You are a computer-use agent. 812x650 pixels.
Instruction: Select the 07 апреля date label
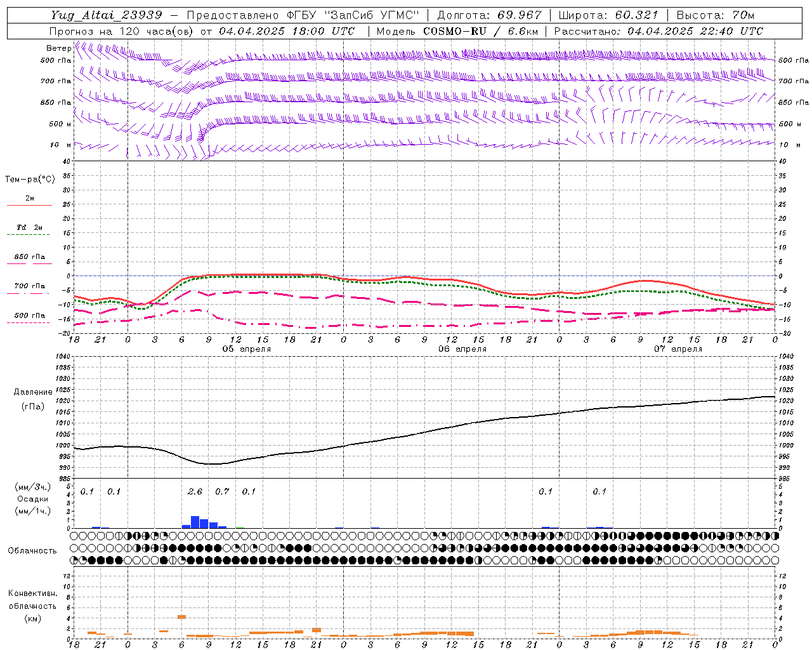tap(678, 349)
